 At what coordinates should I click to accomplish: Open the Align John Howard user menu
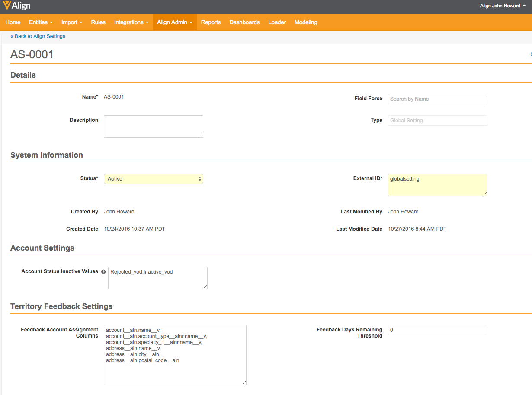[503, 6]
